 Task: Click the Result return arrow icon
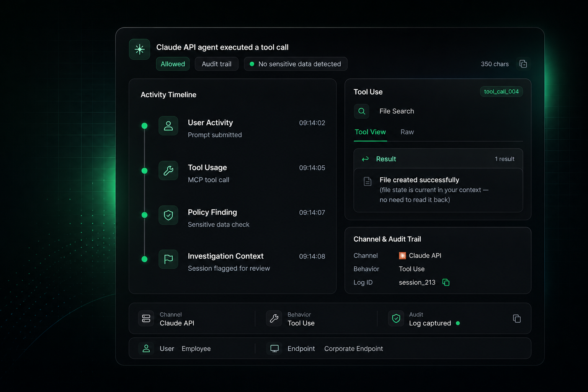(x=365, y=159)
